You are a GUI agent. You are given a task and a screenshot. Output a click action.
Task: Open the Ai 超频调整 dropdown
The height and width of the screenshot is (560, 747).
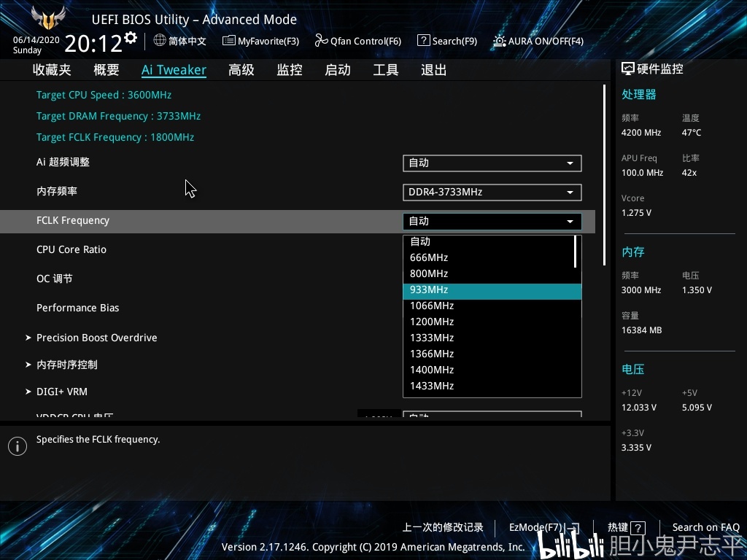[492, 163]
